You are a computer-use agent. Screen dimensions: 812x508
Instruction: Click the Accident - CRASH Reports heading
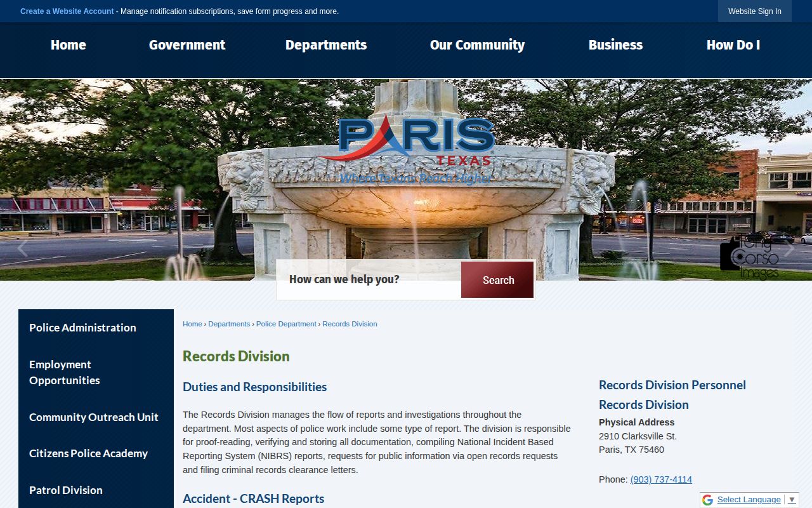point(253,498)
